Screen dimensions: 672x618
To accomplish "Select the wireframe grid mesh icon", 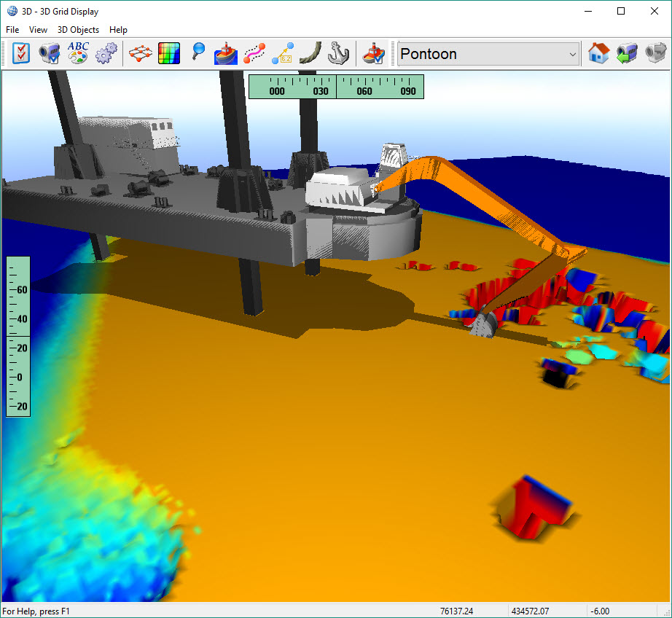I will point(140,54).
